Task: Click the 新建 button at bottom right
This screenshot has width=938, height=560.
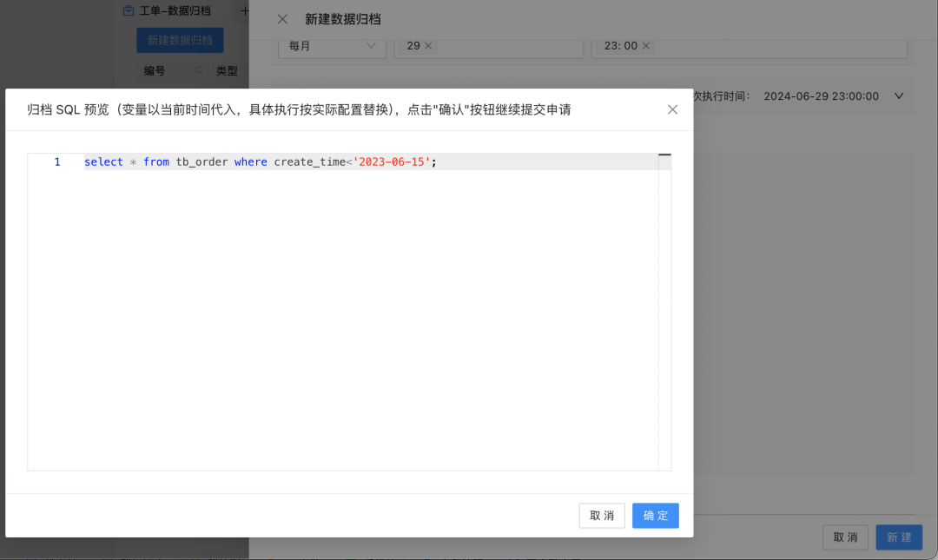Action: pyautogui.click(x=898, y=537)
